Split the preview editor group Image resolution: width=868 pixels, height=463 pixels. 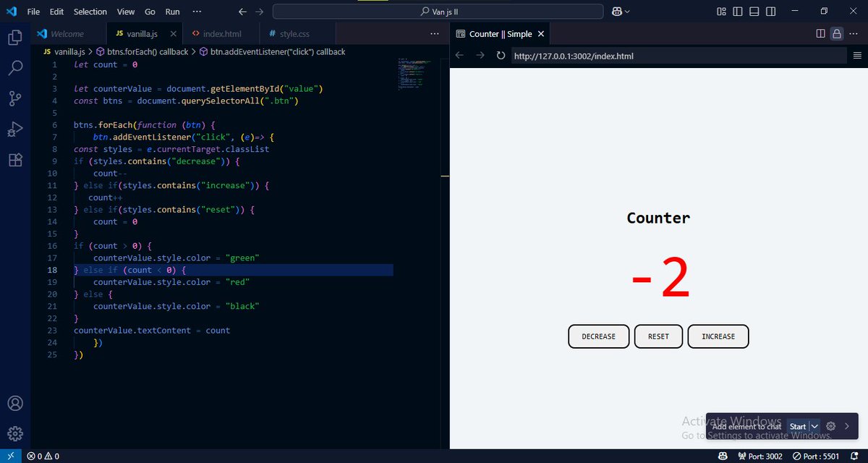(x=820, y=33)
